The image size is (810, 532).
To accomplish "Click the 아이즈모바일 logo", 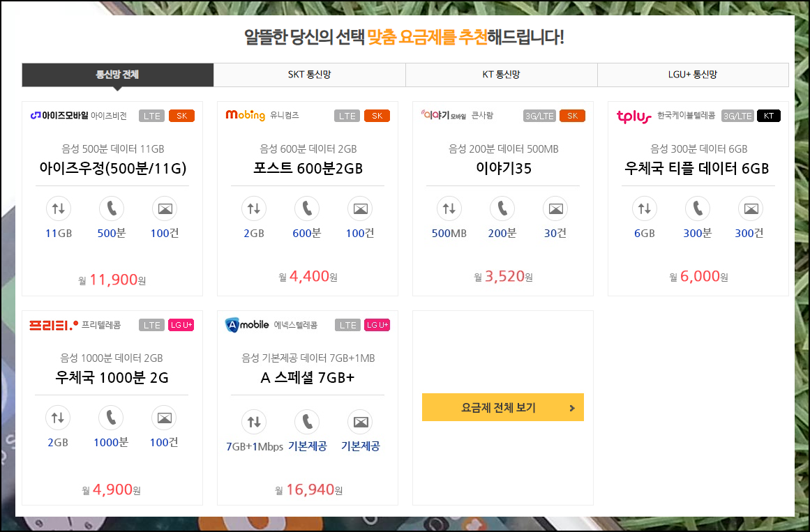I will tap(59, 116).
